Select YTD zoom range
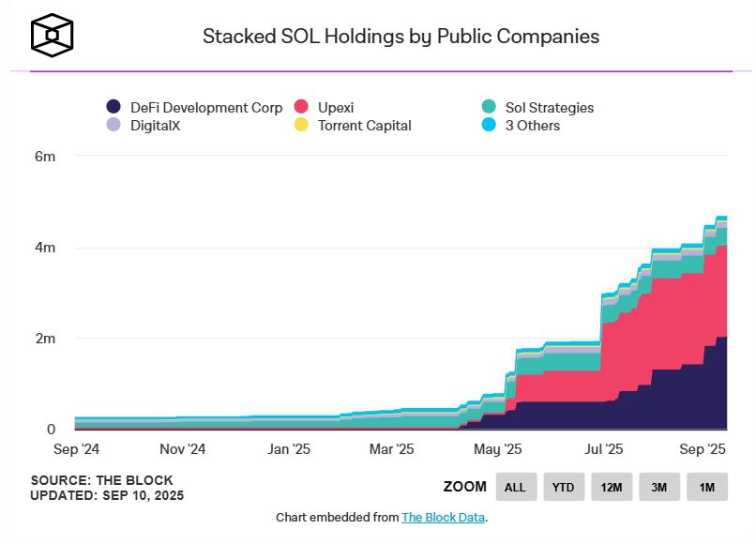 coord(564,487)
